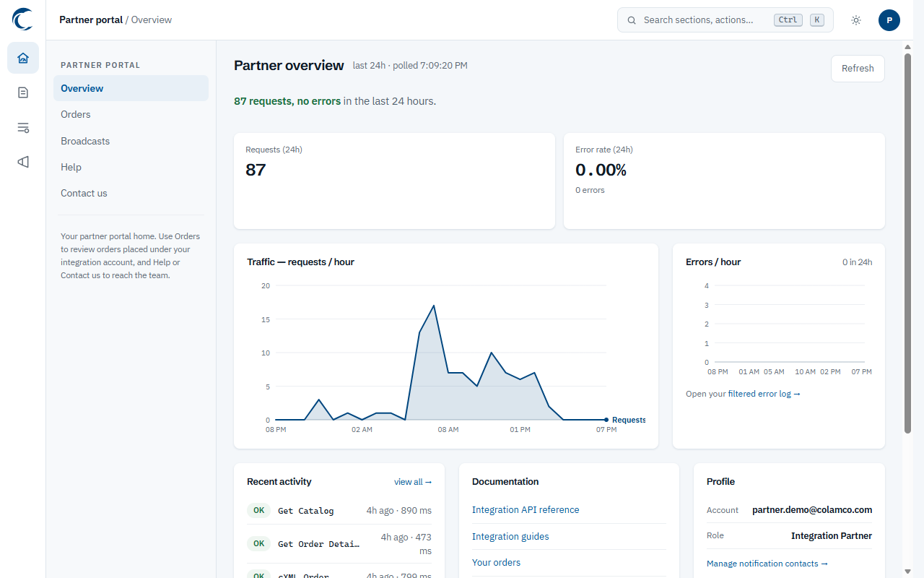The height and width of the screenshot is (578, 924).
Task: Click Partner portal breadcrumb
Action: [x=91, y=20]
